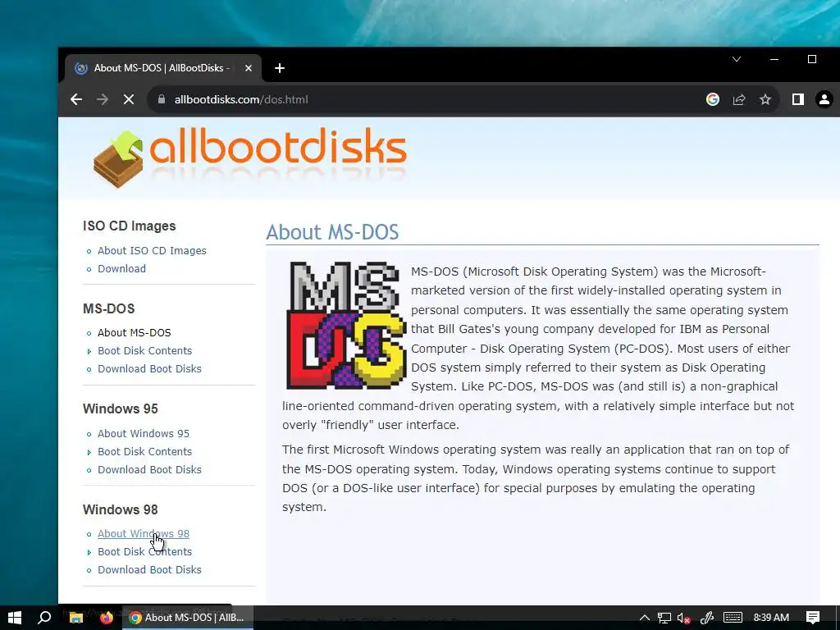
Task: Click the browser forward arrow
Action: [103, 99]
